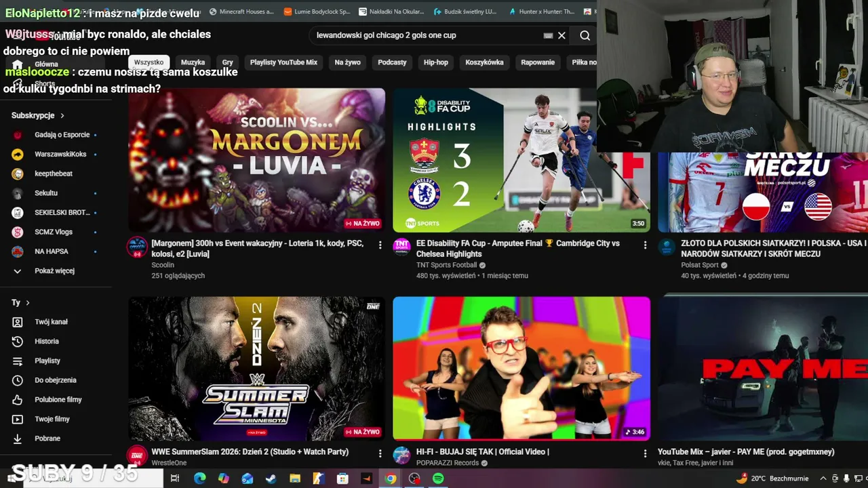Play the HI-FI dancing music video thumbnail
868x488 pixels.
521,369
